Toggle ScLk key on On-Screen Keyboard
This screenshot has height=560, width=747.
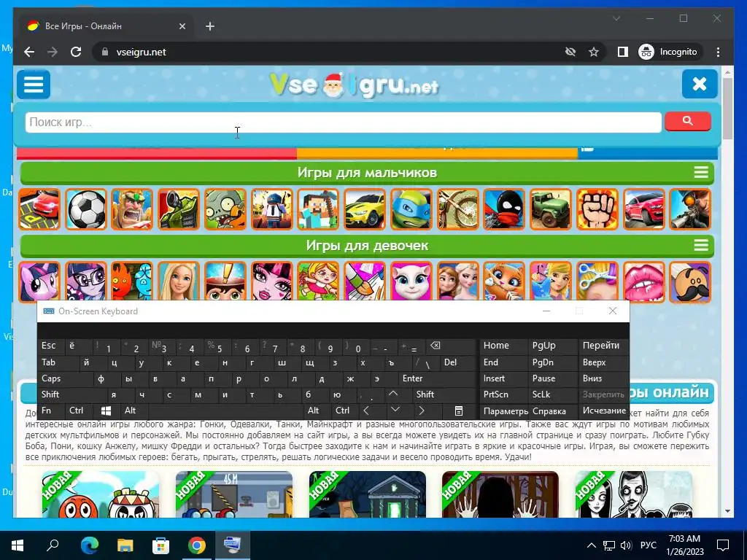pos(552,394)
